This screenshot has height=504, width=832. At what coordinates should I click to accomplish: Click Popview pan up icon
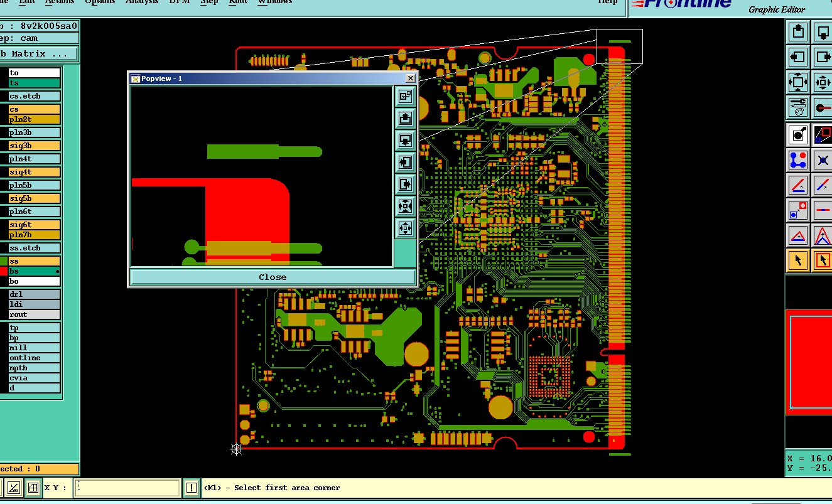[405, 118]
